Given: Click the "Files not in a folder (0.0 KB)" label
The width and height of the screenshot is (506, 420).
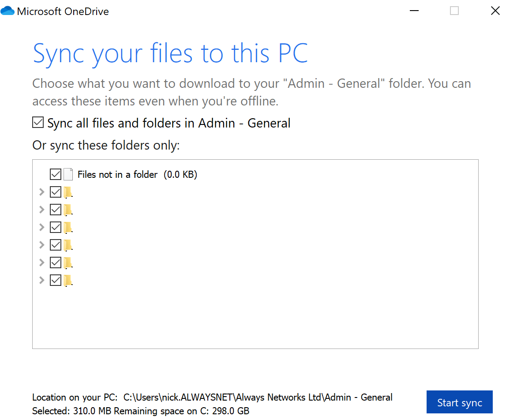Looking at the screenshot, I should tap(137, 175).
